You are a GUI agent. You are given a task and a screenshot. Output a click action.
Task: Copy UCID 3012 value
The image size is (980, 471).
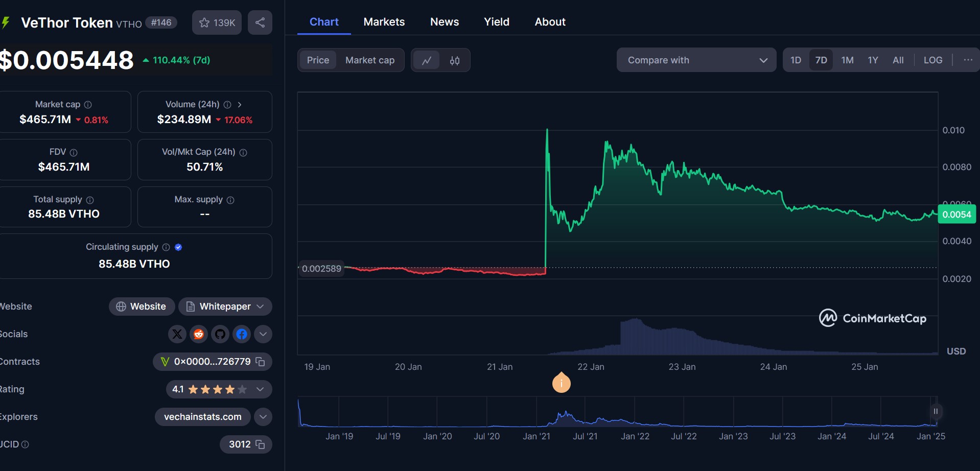pyautogui.click(x=260, y=444)
